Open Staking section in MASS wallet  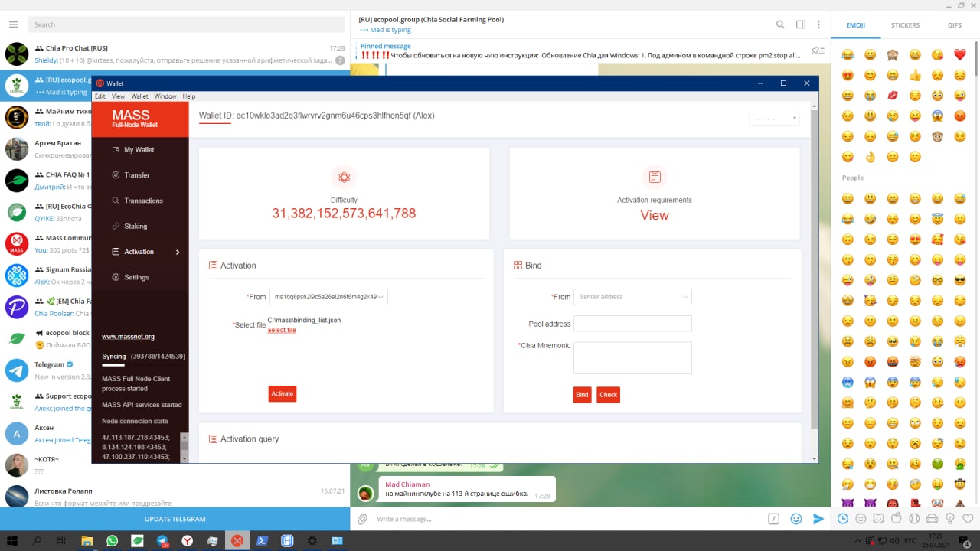(x=136, y=227)
